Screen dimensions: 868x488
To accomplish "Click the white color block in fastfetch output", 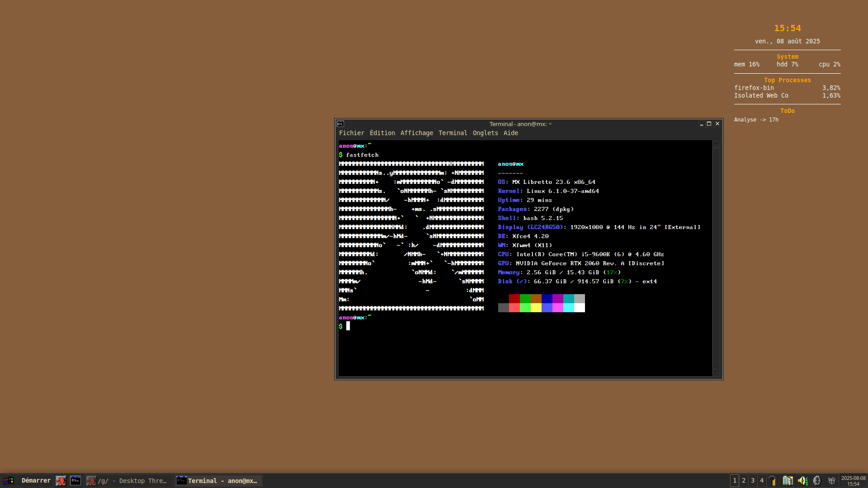I will coord(580,308).
